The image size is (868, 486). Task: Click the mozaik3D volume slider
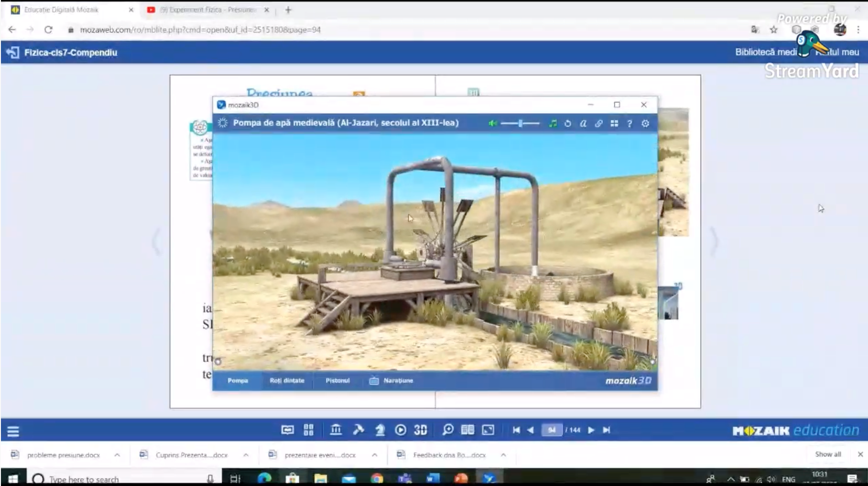[x=520, y=124]
